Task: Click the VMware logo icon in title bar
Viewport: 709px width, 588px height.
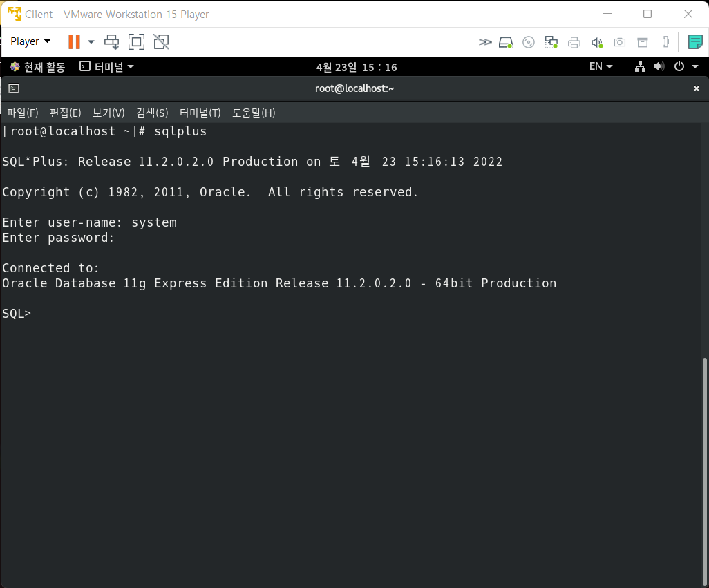Action: tap(15, 14)
